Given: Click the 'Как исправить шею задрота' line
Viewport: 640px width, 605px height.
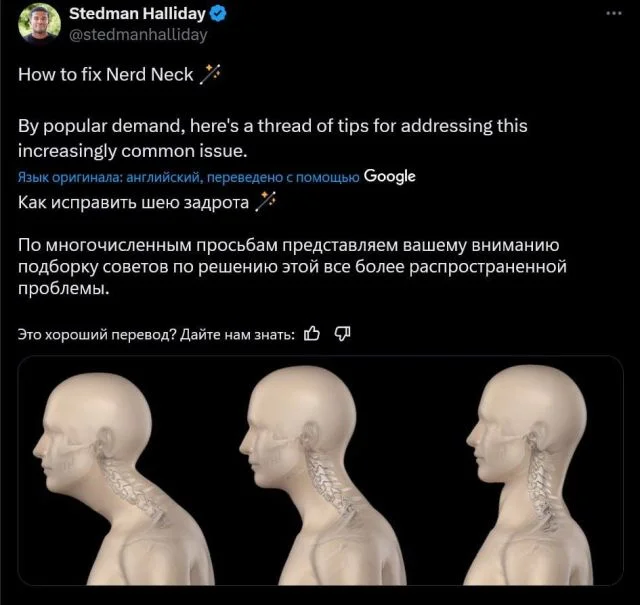Looking at the screenshot, I should 133,202.
